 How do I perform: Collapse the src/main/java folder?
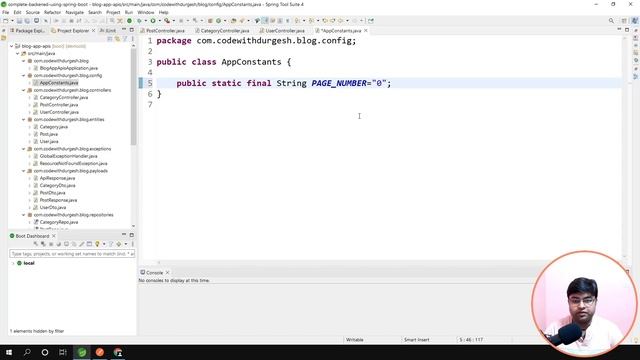18,53
